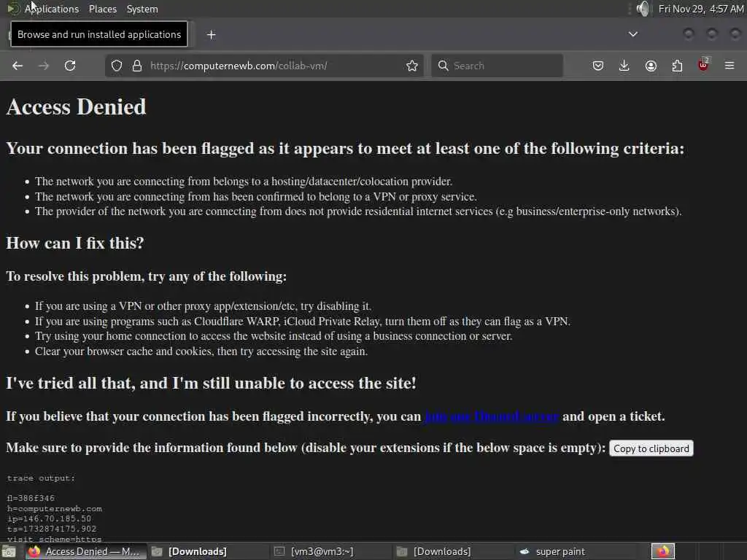747x560 pixels.
Task: Open the Places menu
Action: (x=103, y=9)
